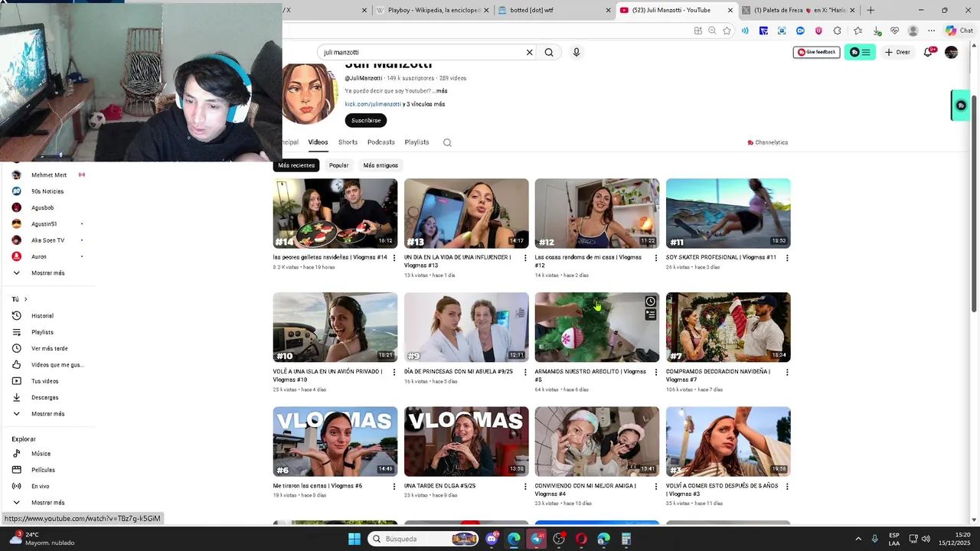Open browser Settings and more ellipsis
Screen dimensions: 980x551
[x=931, y=31]
